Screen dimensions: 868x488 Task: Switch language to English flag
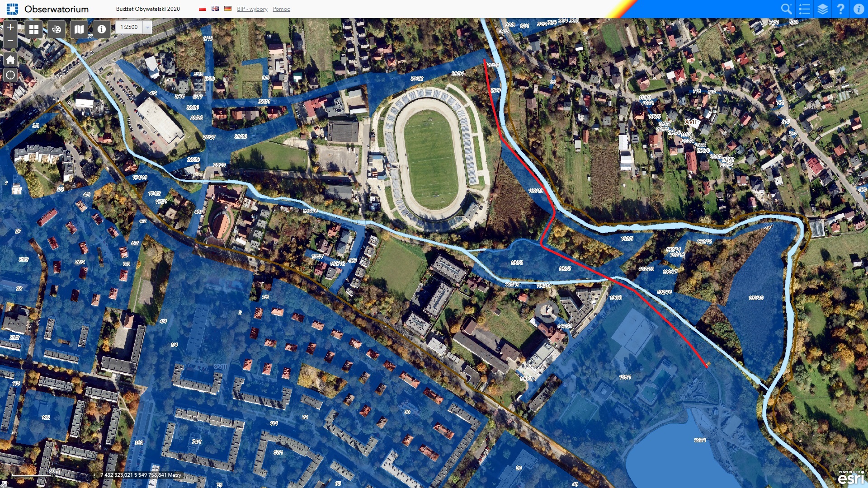coord(215,9)
